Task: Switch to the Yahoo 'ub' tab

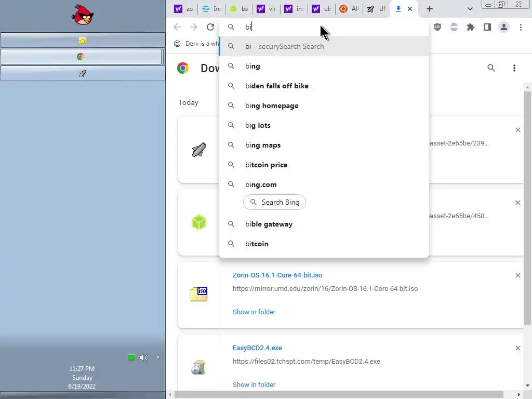Action: (x=321, y=9)
